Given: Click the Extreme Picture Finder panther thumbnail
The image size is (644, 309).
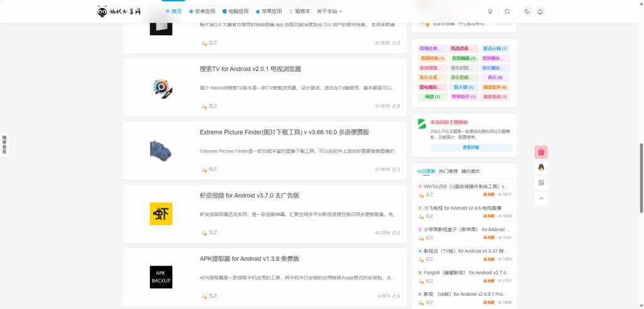Looking at the screenshot, I should point(160,151).
